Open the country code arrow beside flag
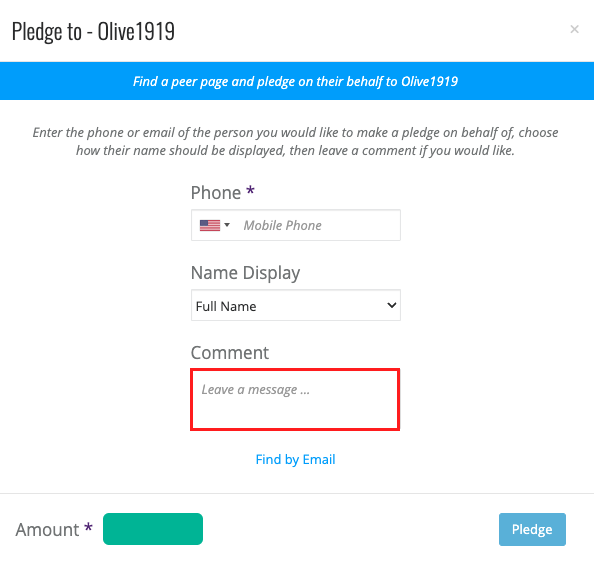The image size is (594, 565). pyautogui.click(x=227, y=225)
